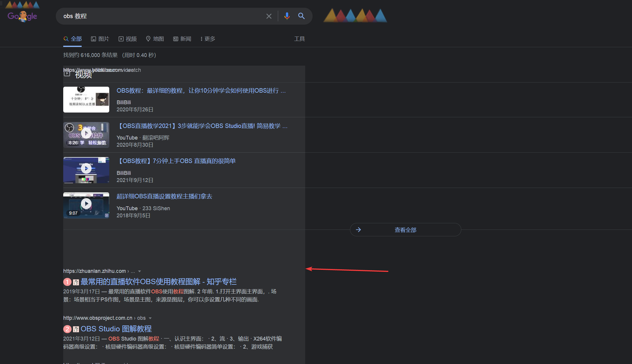The height and width of the screenshot is (364, 632).
Task: Click the newspaper icon beside 新闻
Action: coord(175,39)
